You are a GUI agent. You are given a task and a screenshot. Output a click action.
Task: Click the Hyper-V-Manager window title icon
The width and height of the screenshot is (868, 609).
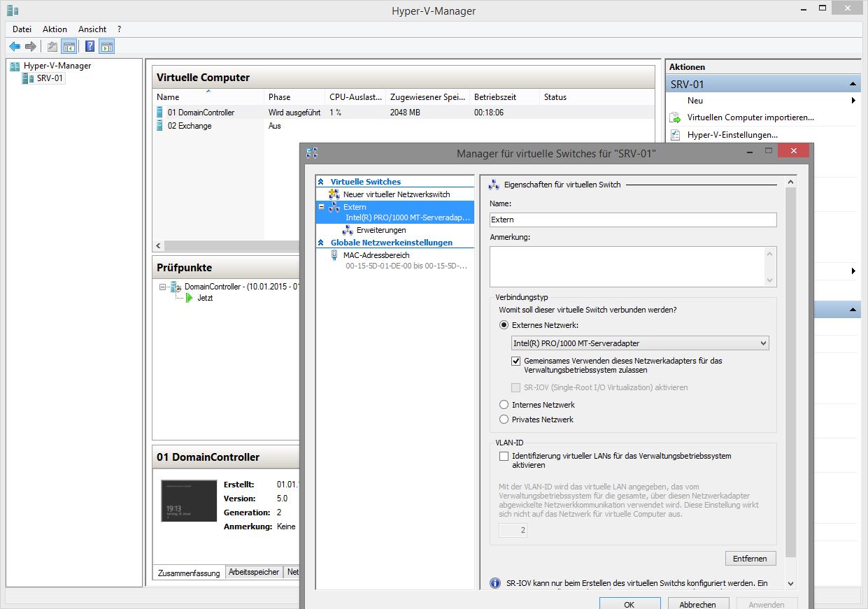point(12,10)
